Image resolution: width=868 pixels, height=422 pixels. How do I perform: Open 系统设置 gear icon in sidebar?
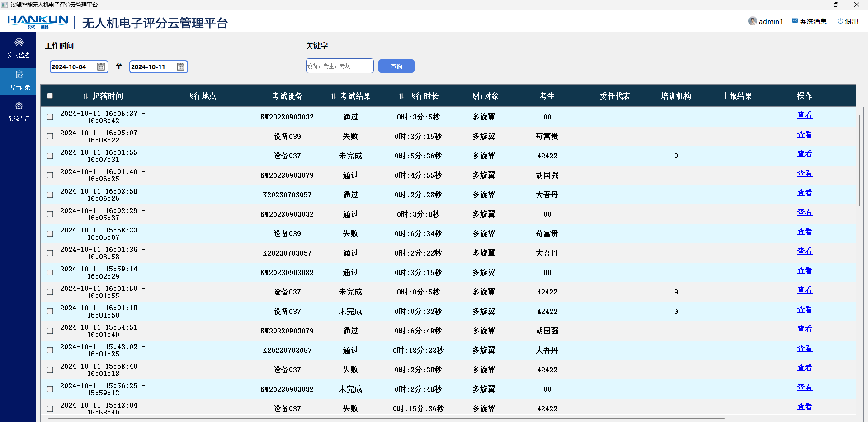coord(19,106)
